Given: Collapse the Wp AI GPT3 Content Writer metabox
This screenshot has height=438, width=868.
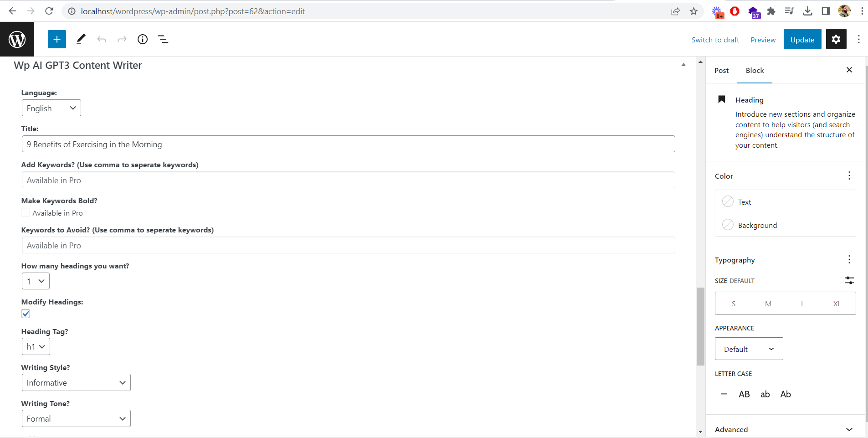Looking at the screenshot, I should (x=683, y=65).
